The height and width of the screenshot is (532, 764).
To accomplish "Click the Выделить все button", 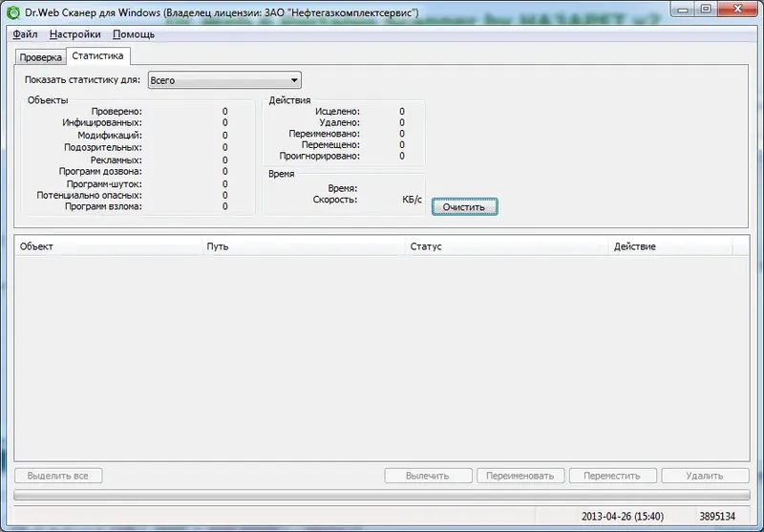I will tap(58, 476).
